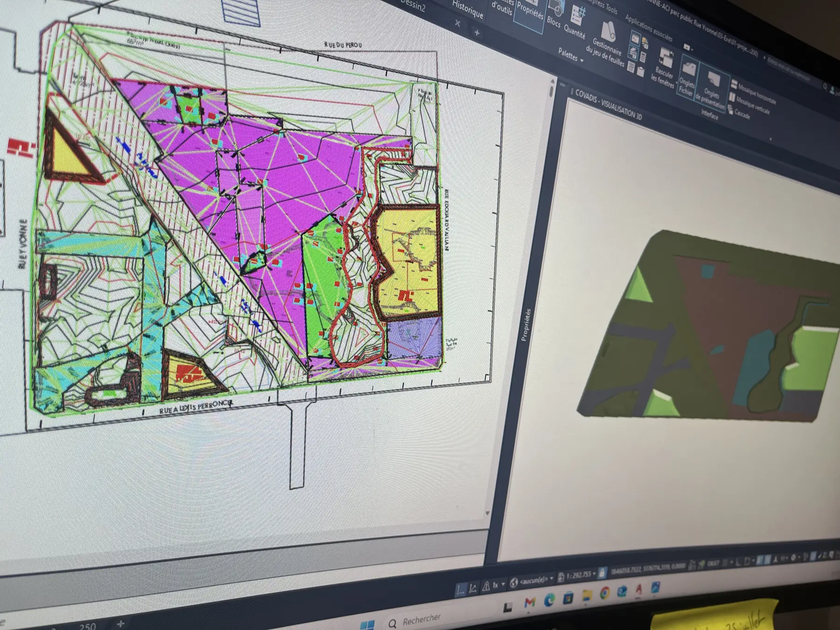Open the Applications associées ribbon tab
This screenshot has height=630, width=840.
tap(649, 28)
